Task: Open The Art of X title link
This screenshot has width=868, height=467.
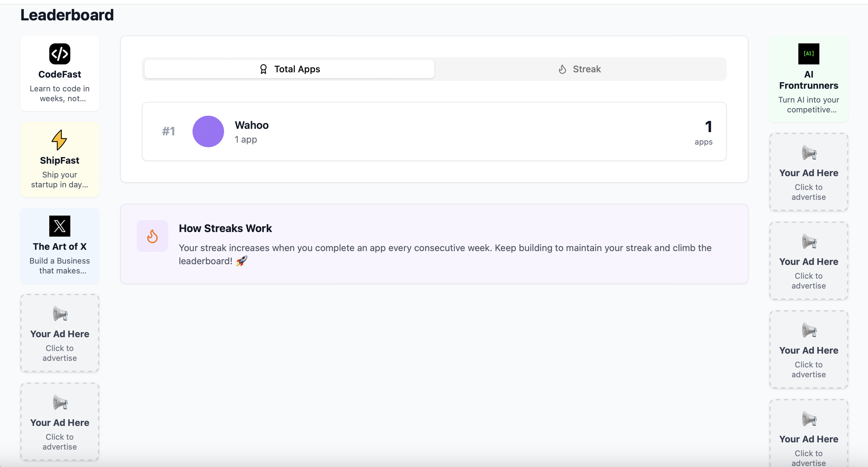Action: [x=60, y=246]
